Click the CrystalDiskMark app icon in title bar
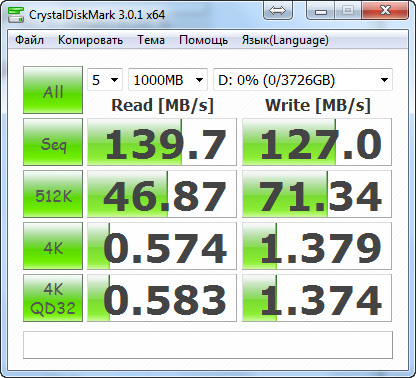Screen dimensions: 416x378 click(16, 14)
